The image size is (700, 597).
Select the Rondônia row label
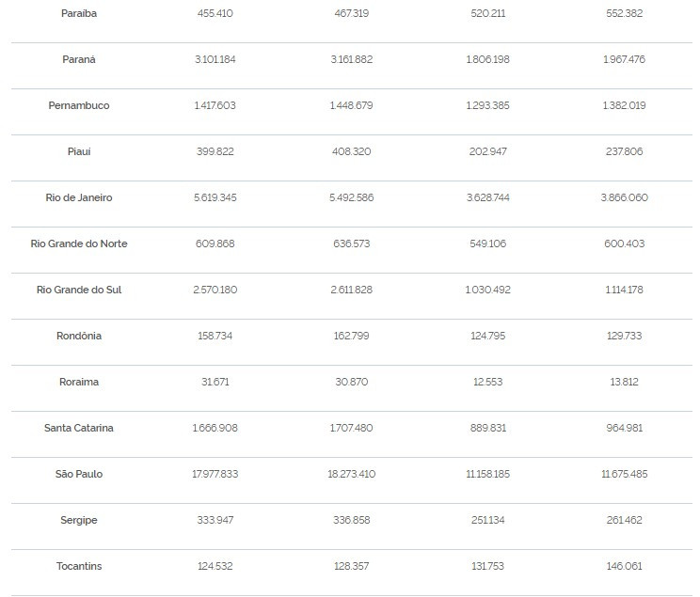click(79, 336)
